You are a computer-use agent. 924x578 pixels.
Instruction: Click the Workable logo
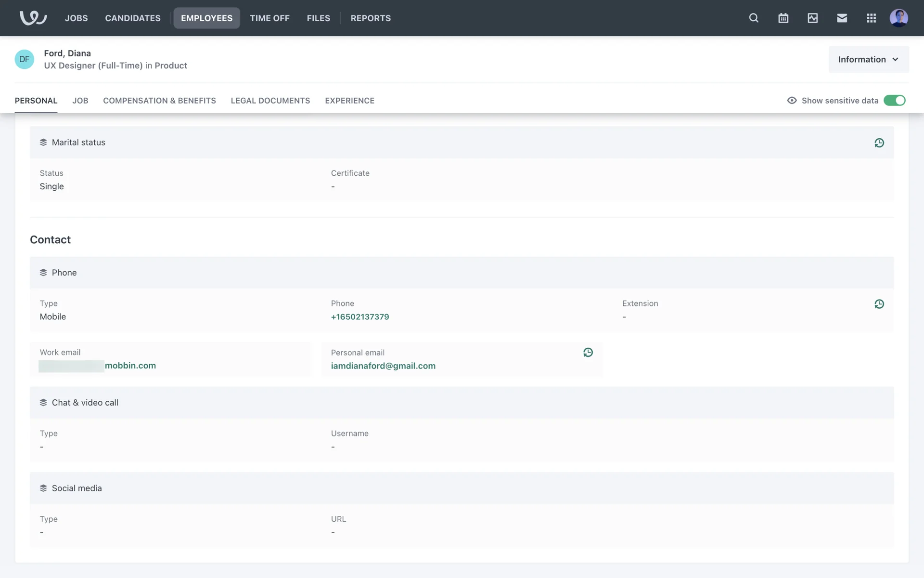33,18
